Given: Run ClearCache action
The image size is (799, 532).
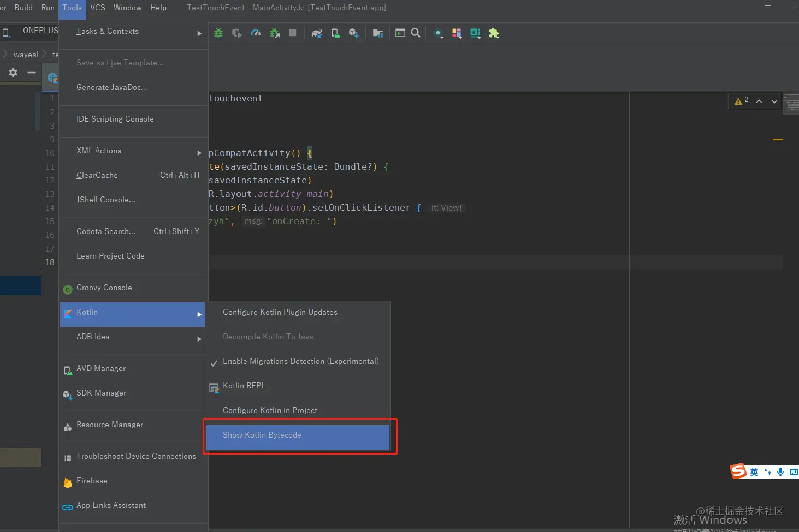Looking at the screenshot, I should tap(134, 175).
